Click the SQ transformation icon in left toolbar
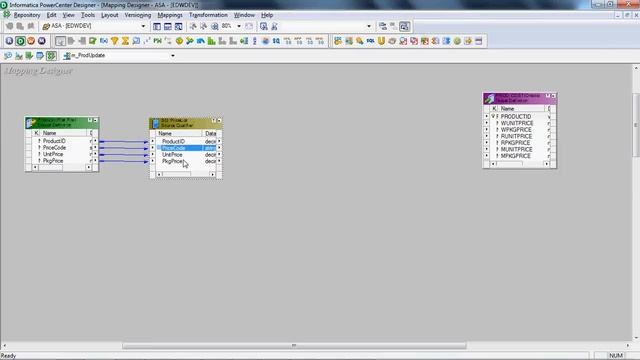The image size is (640, 360). pyautogui.click(x=276, y=41)
